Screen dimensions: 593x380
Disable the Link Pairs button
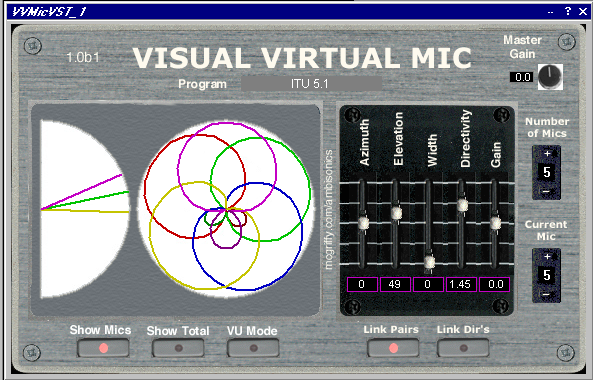[x=393, y=348]
